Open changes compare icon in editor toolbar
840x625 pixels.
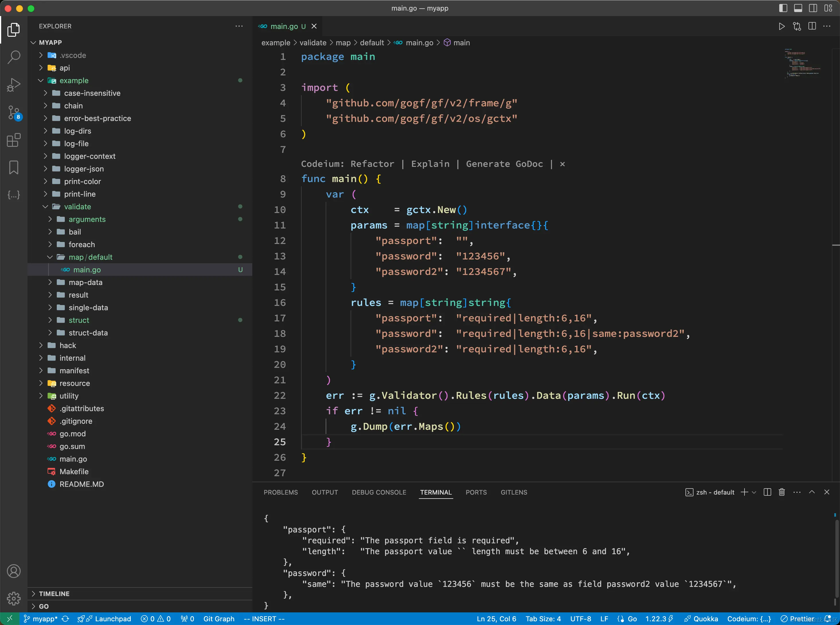797,26
